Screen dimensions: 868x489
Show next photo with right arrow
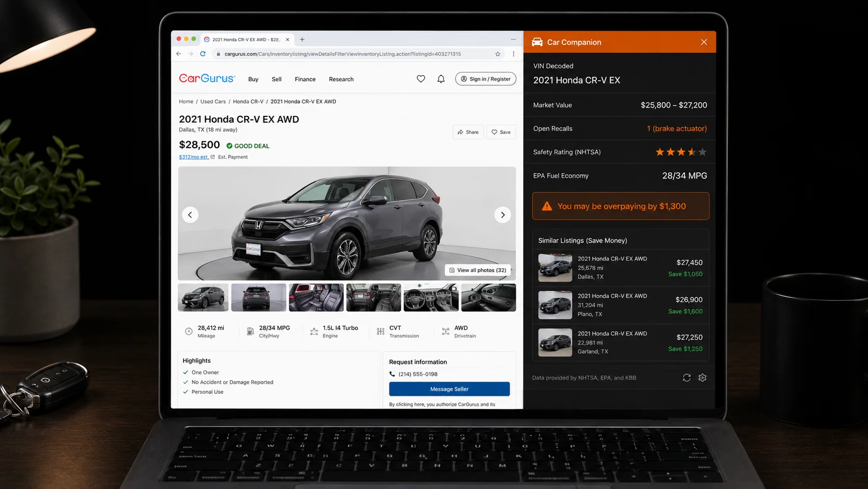503,215
